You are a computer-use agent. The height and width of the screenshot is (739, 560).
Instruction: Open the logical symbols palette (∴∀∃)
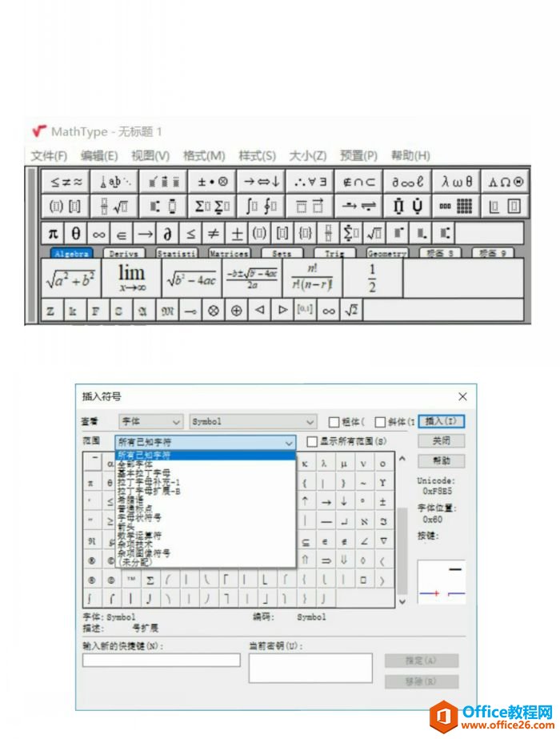[x=310, y=182]
